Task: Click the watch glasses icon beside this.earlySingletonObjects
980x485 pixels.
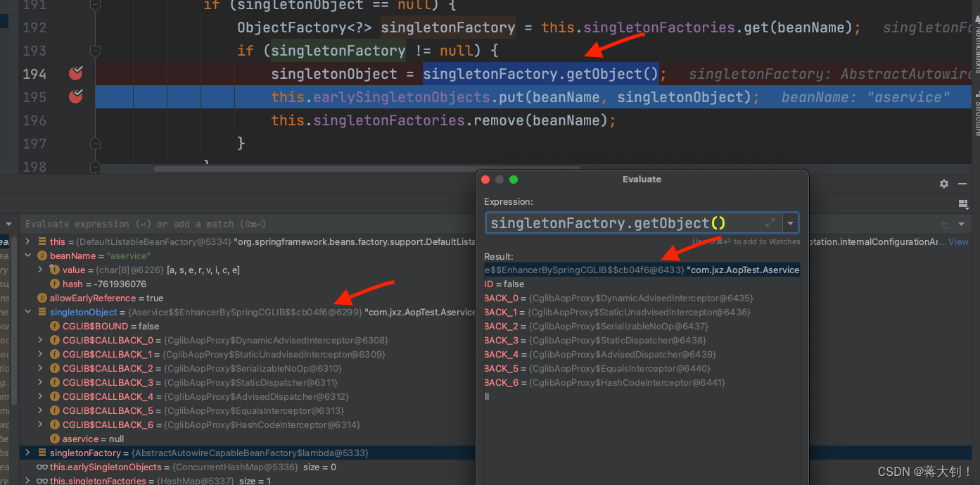Action: [x=42, y=467]
